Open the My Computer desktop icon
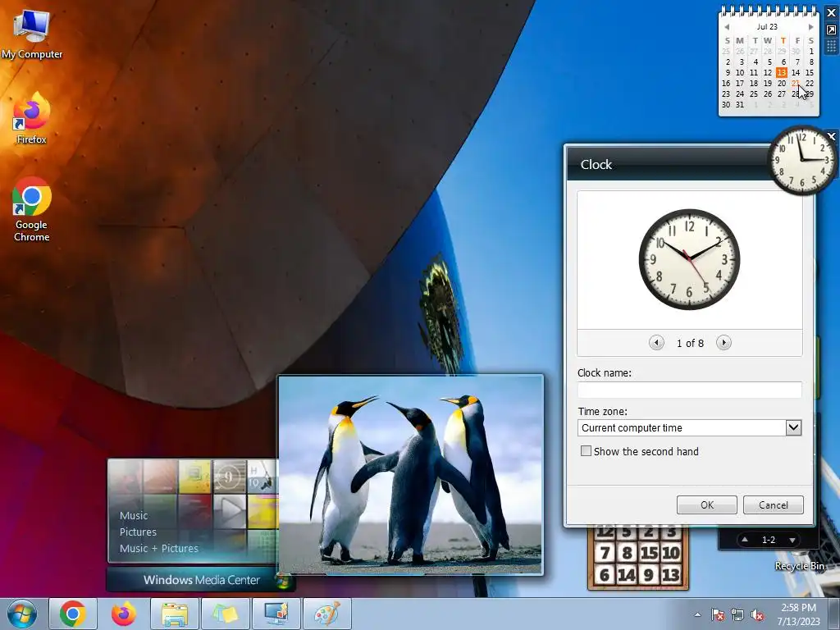 32,33
